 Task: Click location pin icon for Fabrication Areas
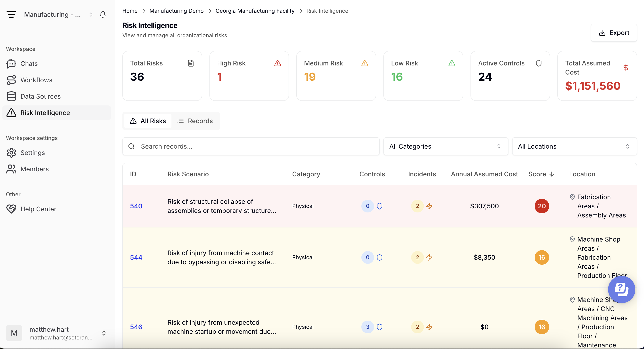coord(572,197)
